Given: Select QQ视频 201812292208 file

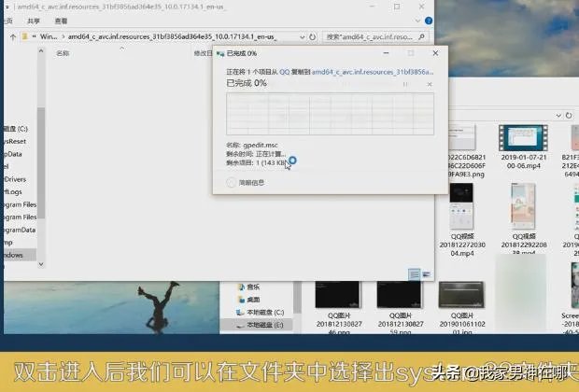Looking at the screenshot, I should click(x=523, y=217).
